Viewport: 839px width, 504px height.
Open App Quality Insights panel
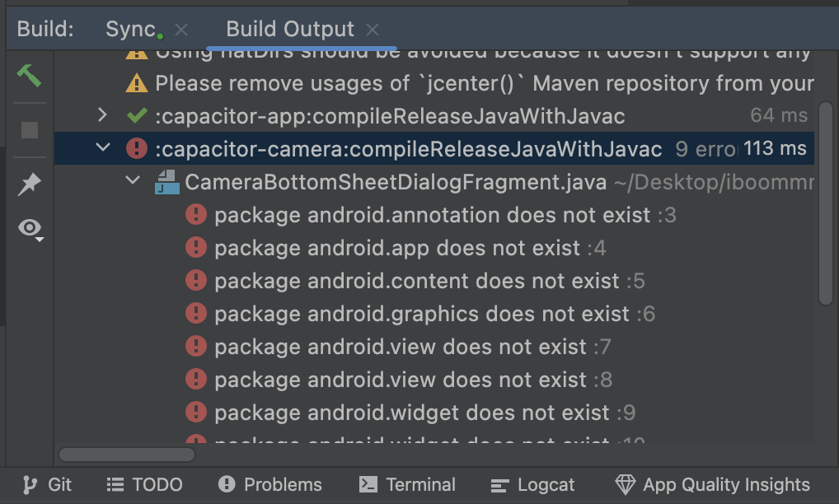[712, 485]
